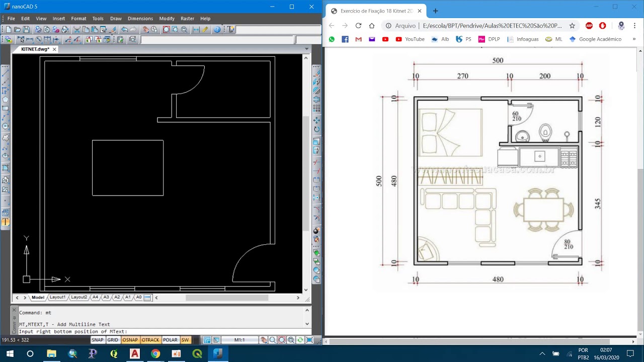Undo the last action in nanoCAD
This screenshot has width=644, height=362.
point(124,30)
